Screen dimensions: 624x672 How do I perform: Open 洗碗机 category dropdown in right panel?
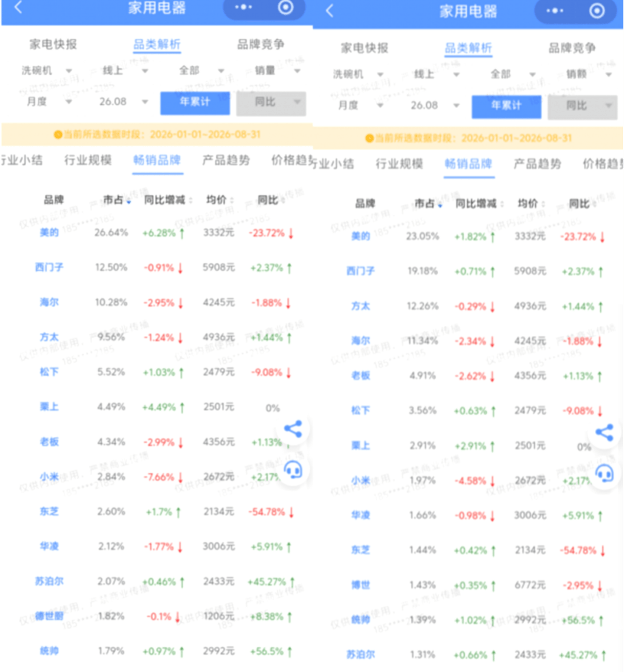click(x=357, y=74)
